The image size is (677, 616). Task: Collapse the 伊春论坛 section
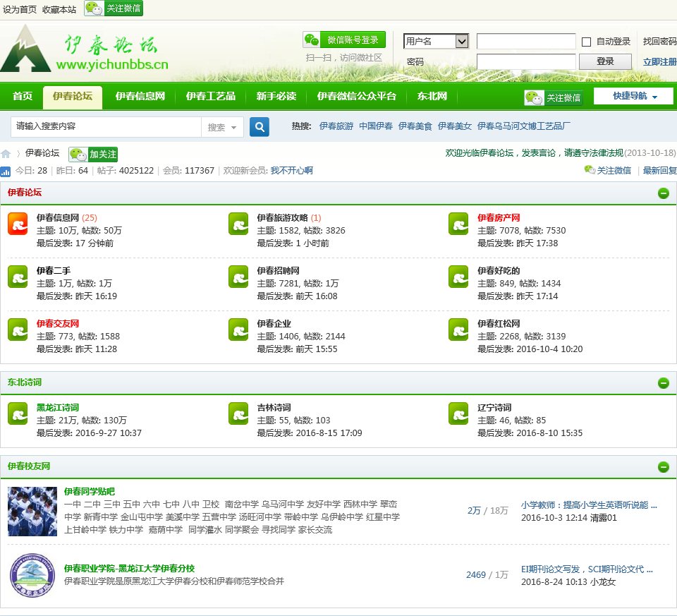pyautogui.click(x=664, y=193)
